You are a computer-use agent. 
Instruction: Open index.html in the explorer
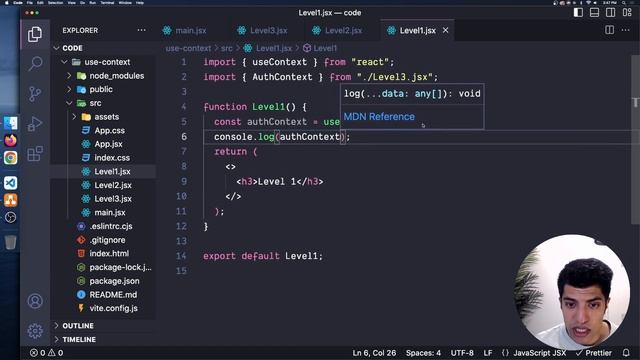[102, 253]
